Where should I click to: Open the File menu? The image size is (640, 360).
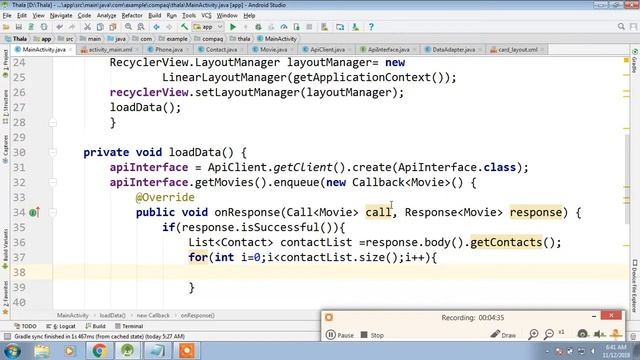tap(7, 16)
